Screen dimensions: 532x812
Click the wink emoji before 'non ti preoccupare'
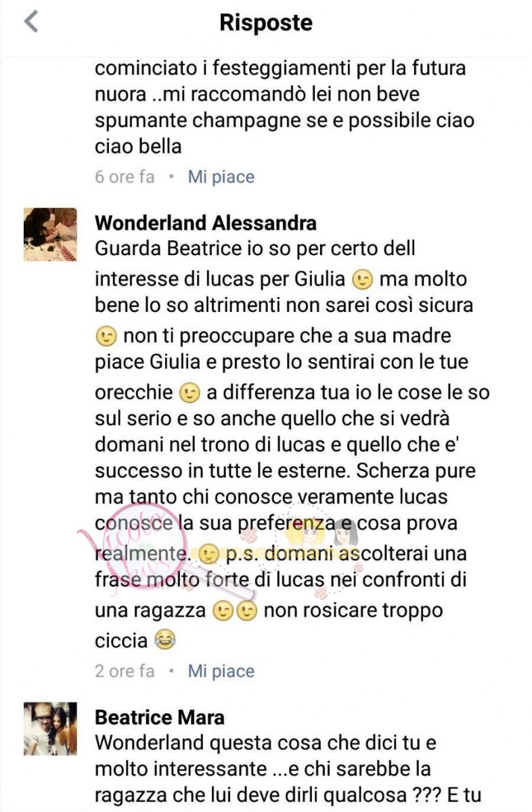[106, 336]
